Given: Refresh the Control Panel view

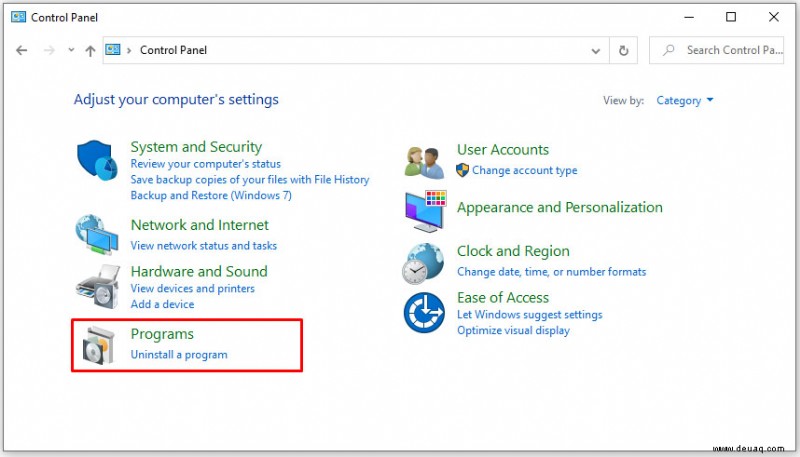Looking at the screenshot, I should pos(623,50).
